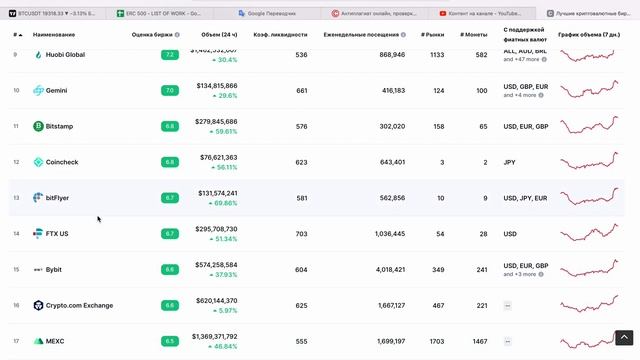The height and width of the screenshot is (360, 640).
Task: Open Bybit exchange page link
Action: [53, 269]
